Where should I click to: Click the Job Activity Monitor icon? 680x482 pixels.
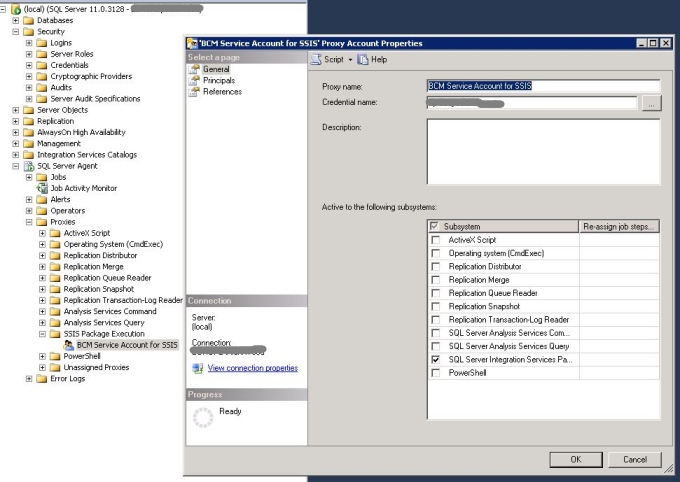(x=42, y=188)
